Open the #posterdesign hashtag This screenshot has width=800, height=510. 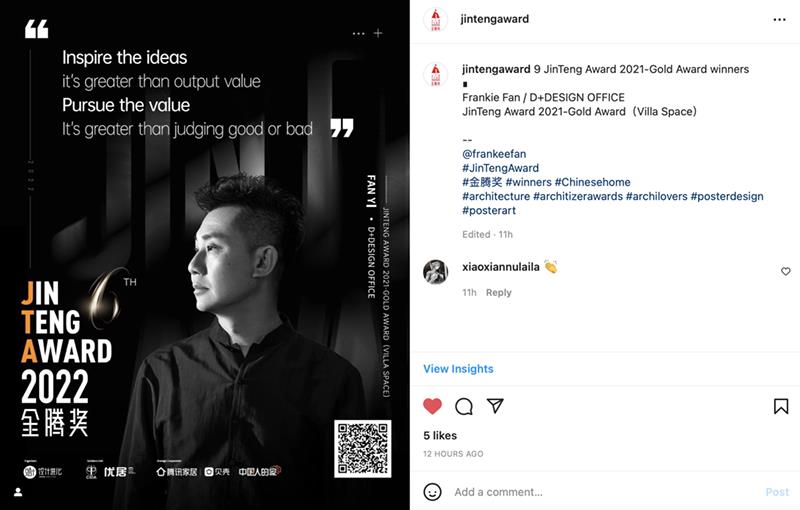click(727, 196)
